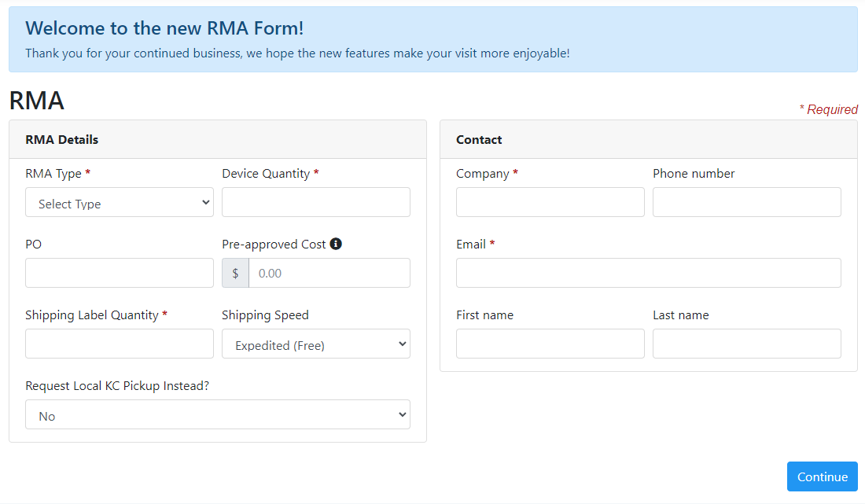Click the blue Continue button

[822, 476]
